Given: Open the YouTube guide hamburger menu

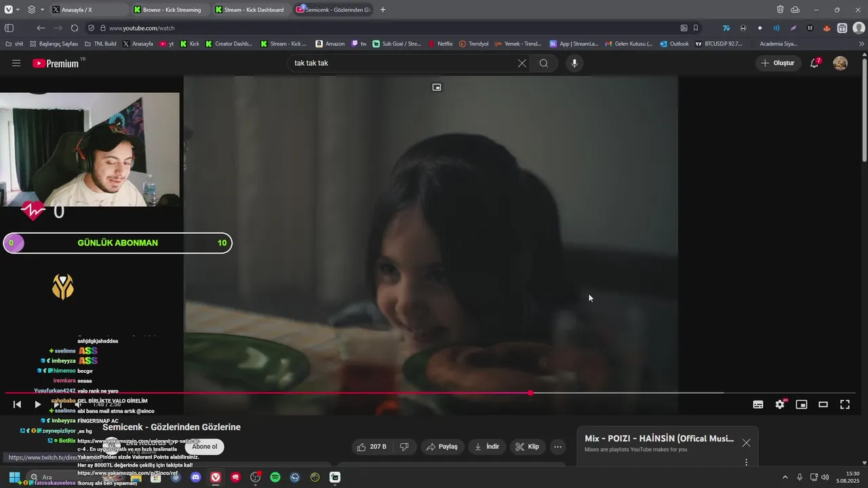Looking at the screenshot, I should point(16,63).
